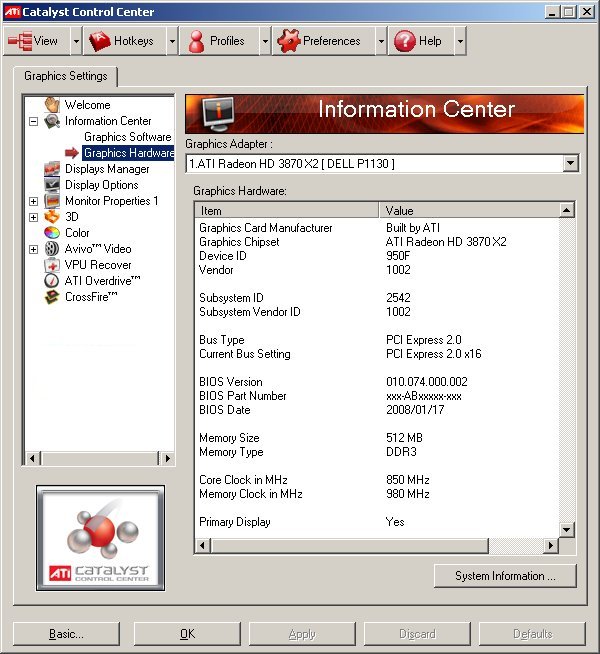Click the ATI logo in title bar

12,12
